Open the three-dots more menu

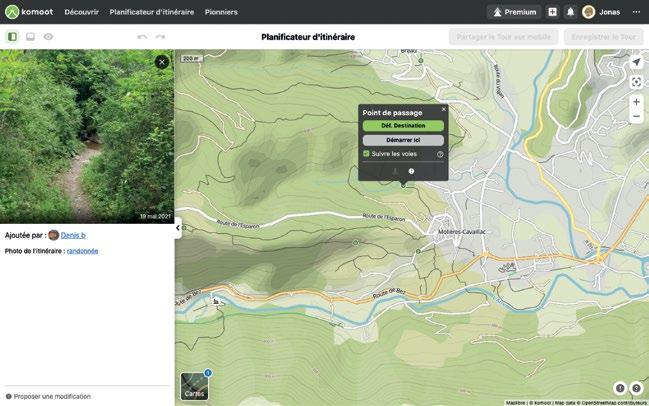pyautogui.click(x=636, y=12)
